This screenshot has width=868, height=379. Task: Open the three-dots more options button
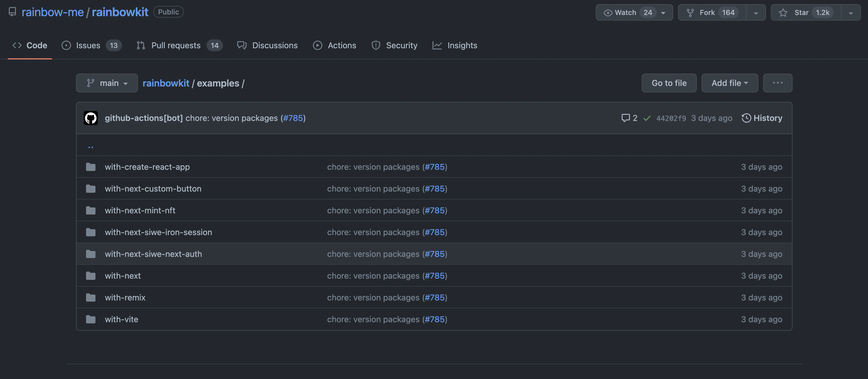pyautogui.click(x=777, y=83)
